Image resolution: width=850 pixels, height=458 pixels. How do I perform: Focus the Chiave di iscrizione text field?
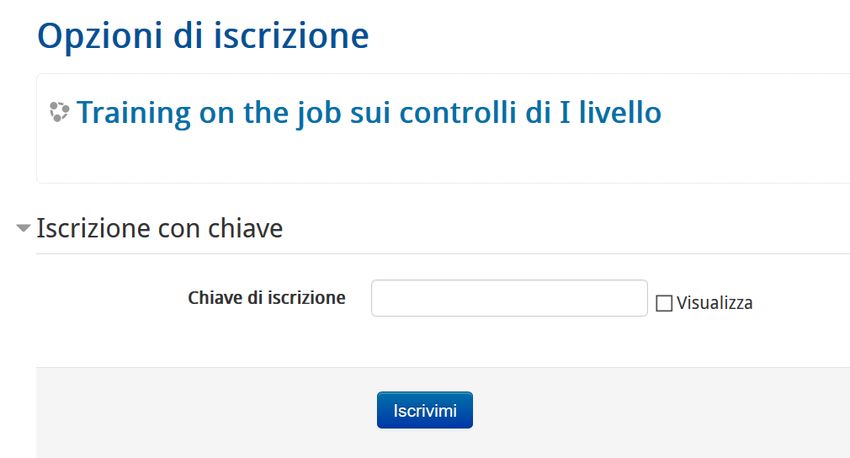tap(509, 298)
